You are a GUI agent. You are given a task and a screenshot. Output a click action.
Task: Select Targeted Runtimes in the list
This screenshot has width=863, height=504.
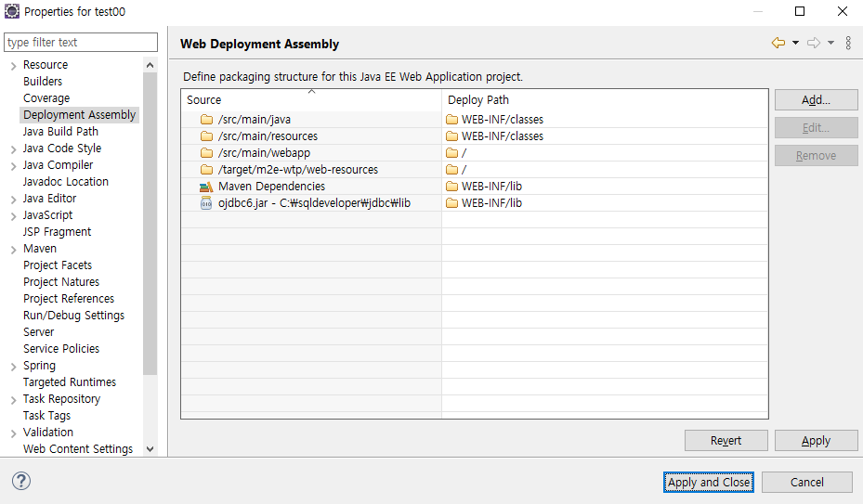70,381
